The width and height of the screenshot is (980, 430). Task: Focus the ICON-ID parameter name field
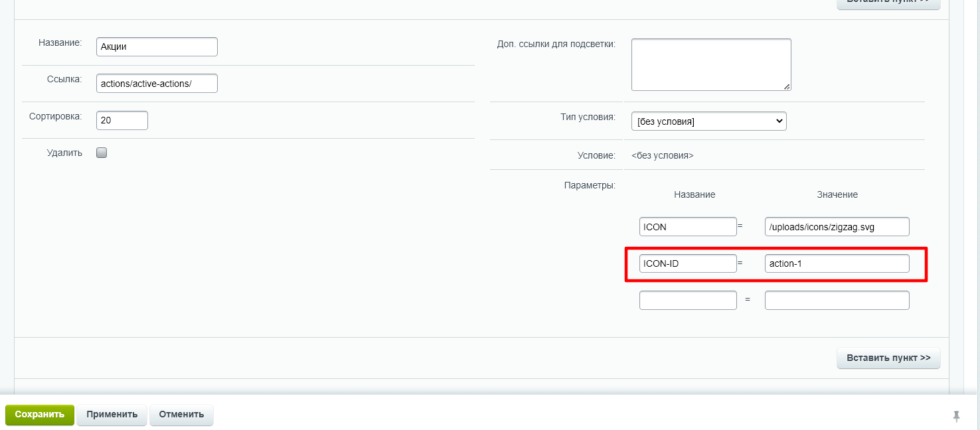pos(688,263)
